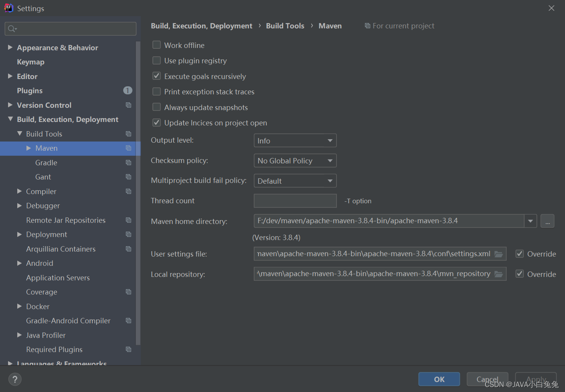Open Multiproject build fail policy dropdown
Viewport: 565px width, 392px height.
295,181
